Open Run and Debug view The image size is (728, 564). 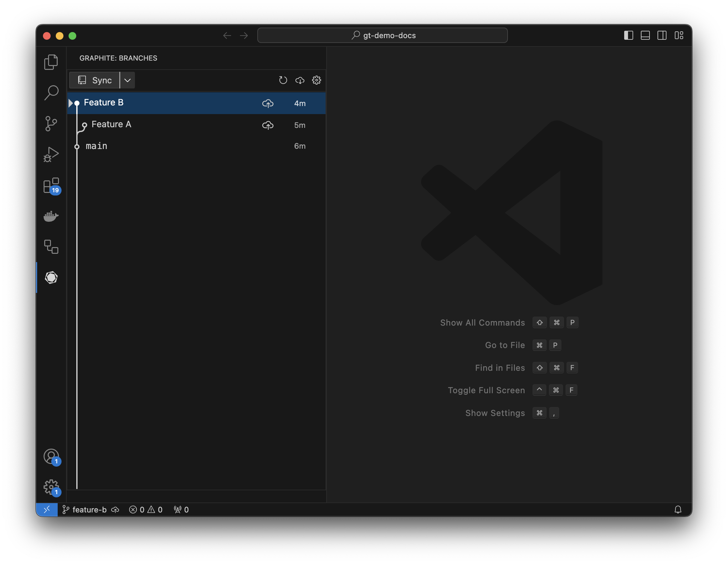pyautogui.click(x=51, y=154)
